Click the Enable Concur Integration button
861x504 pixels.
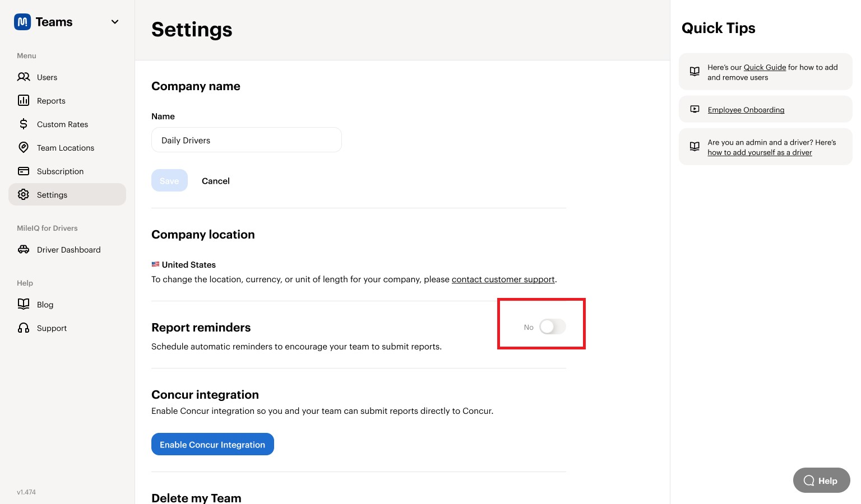[212, 444]
